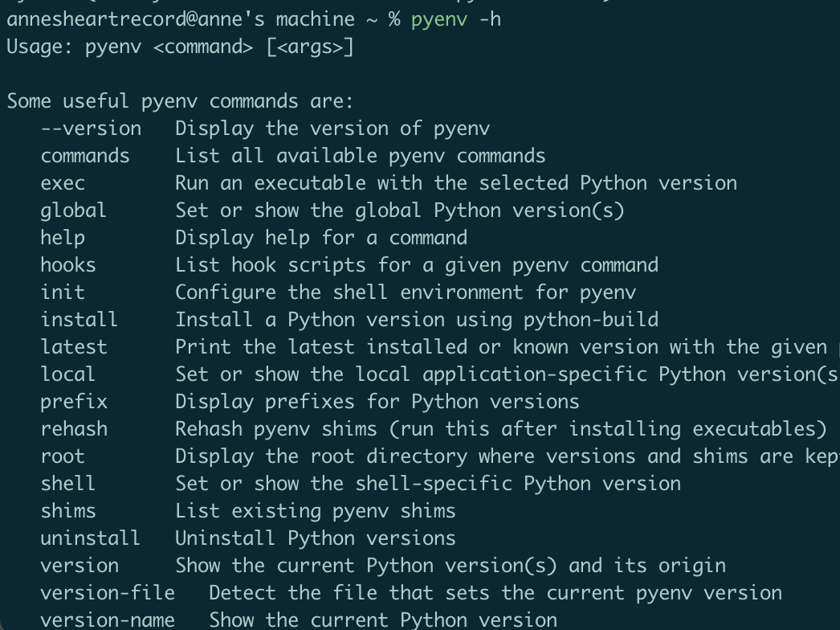The image size is (840, 630).
Task: Click the "-h" flag in the prompt line
Action: [489, 19]
